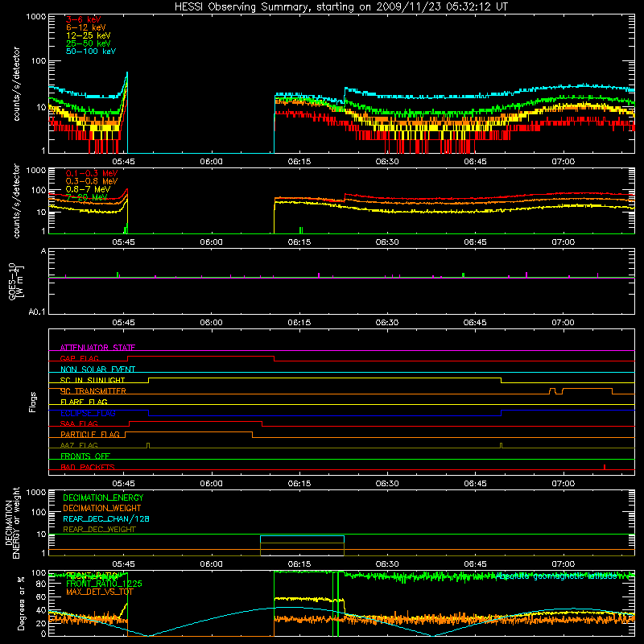Viewport: 644px width, 644px height.
Task: Click 06:15 tick label under the Flags panel
Action: tap(299, 484)
